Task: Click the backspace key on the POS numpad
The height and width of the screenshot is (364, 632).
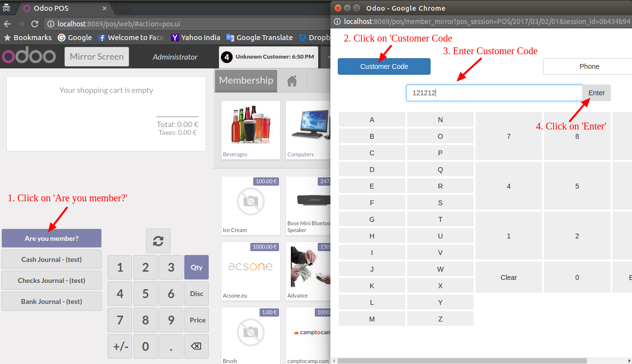Action: (x=196, y=346)
